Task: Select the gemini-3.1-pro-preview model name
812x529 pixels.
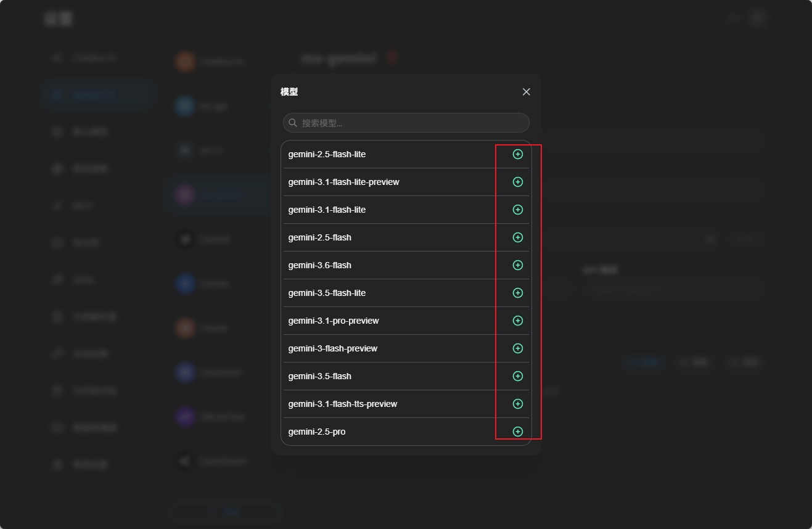Action: click(x=334, y=321)
